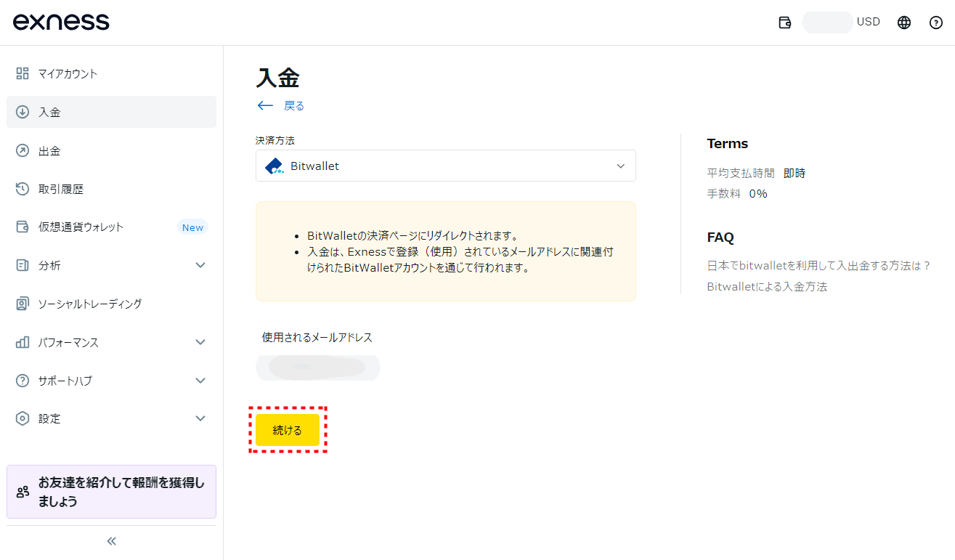955x560 pixels.
Task: Click the 入金 page title
Action: click(277, 78)
